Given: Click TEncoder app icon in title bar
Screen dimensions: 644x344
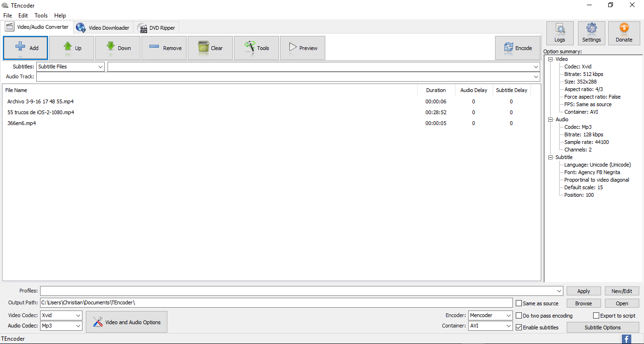Looking at the screenshot, I should (x=5, y=5).
